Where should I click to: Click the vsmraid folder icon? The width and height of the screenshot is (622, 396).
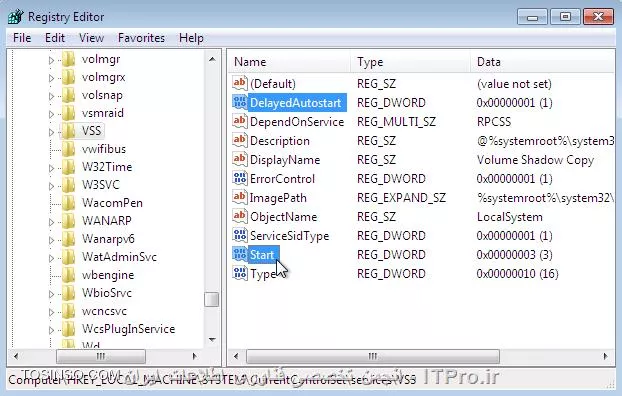click(69, 113)
